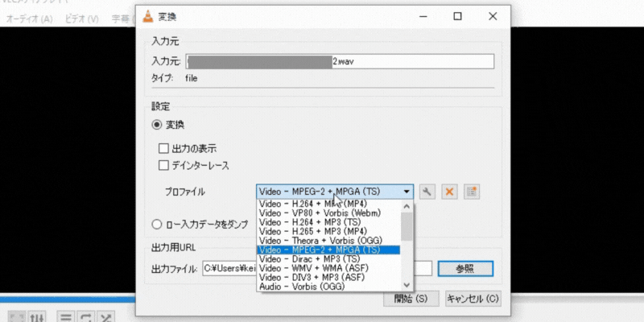Click the 出力ファイル path field
The width and height of the screenshot is (644, 322).
317,269
